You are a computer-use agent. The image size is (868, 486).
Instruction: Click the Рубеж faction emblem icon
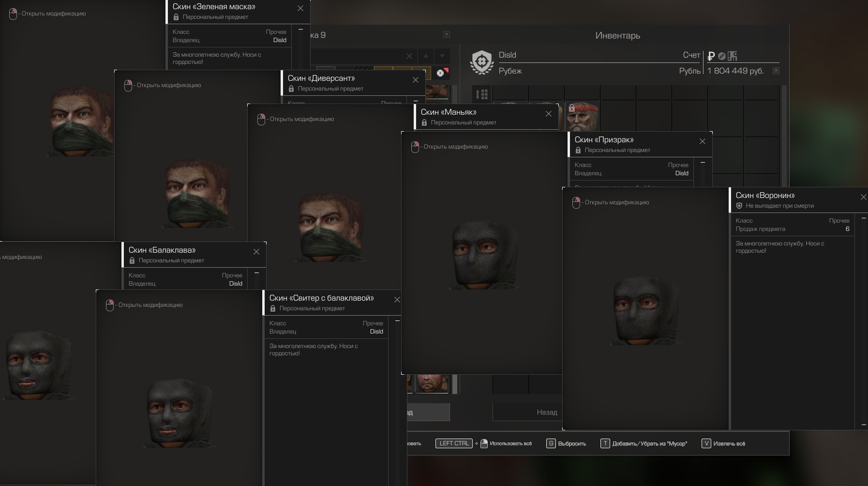pos(482,62)
